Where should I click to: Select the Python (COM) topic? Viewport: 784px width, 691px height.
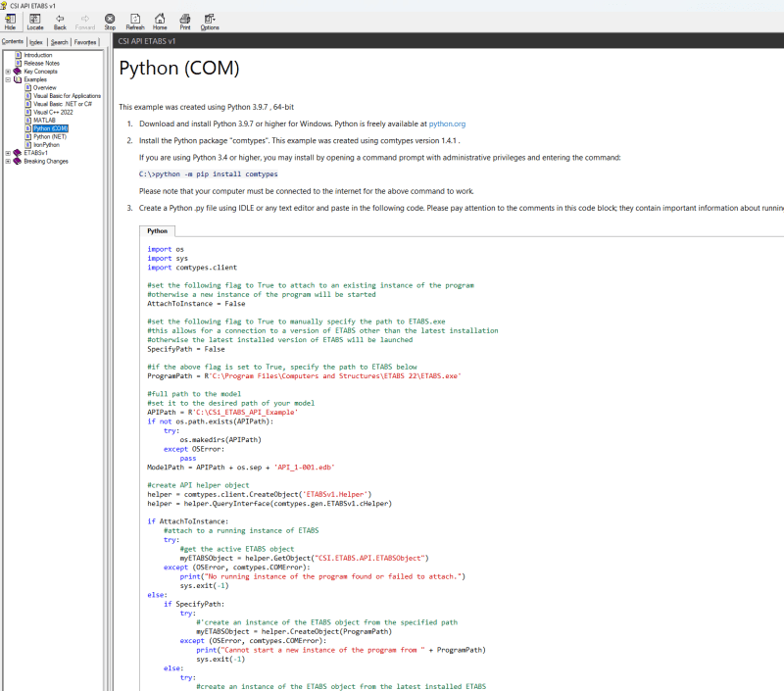click(x=51, y=128)
